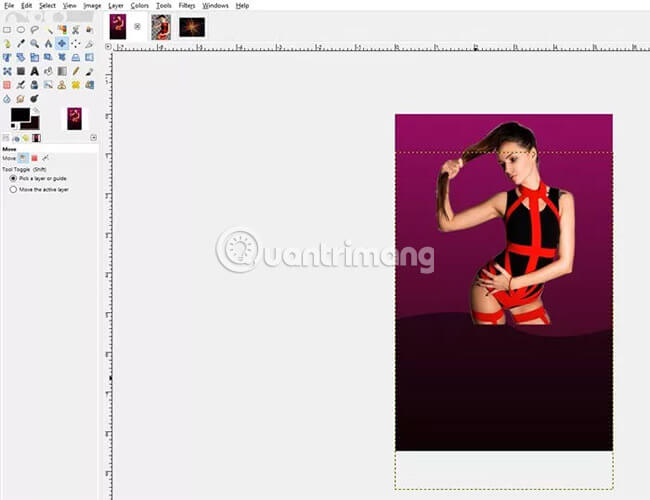Select the Airbrush tool

(21, 85)
